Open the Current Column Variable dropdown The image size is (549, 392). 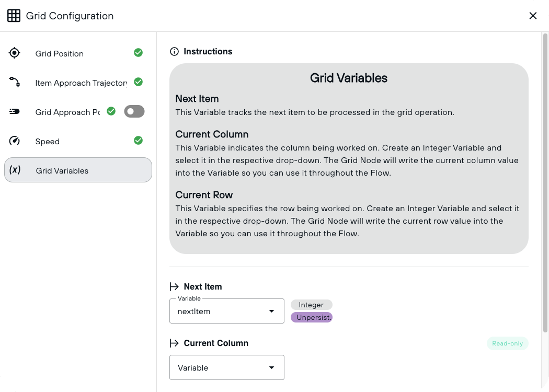pyautogui.click(x=227, y=367)
